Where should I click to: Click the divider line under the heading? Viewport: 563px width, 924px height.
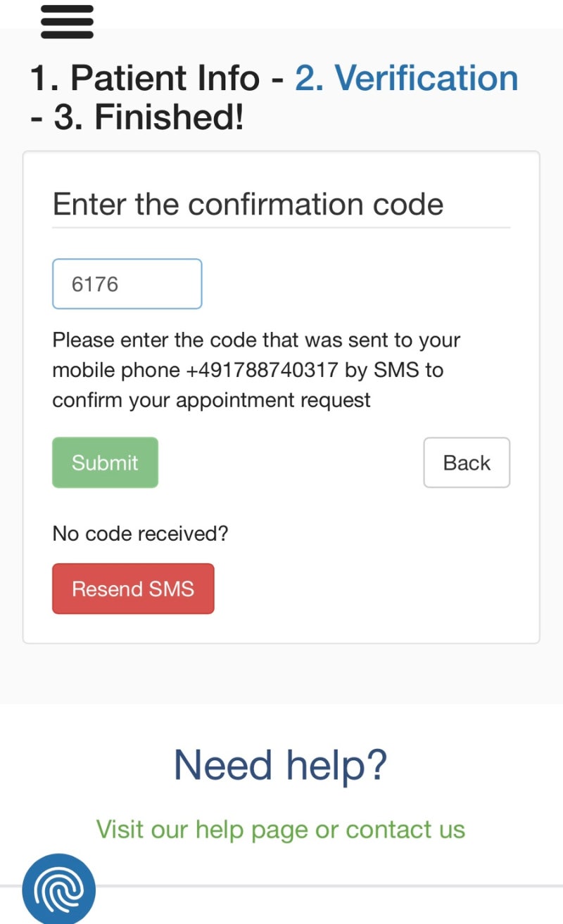281,228
